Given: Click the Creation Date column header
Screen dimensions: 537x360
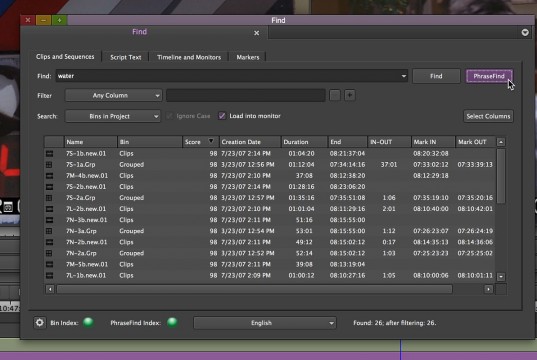Looking at the screenshot, I should (250, 142).
